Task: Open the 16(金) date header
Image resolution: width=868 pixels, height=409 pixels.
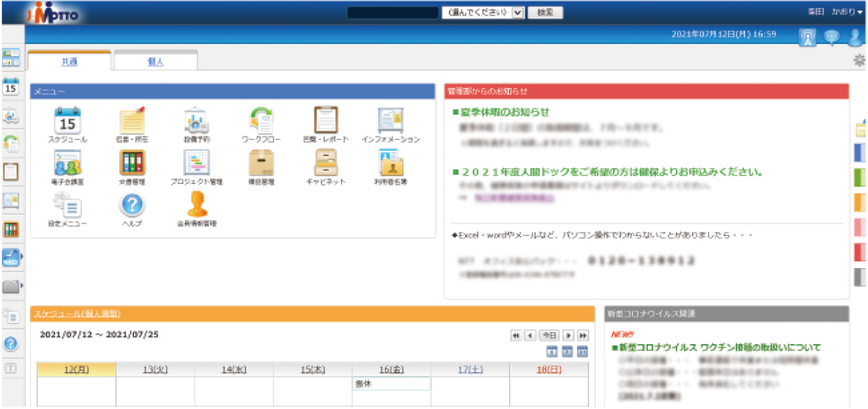Action: [x=392, y=370]
